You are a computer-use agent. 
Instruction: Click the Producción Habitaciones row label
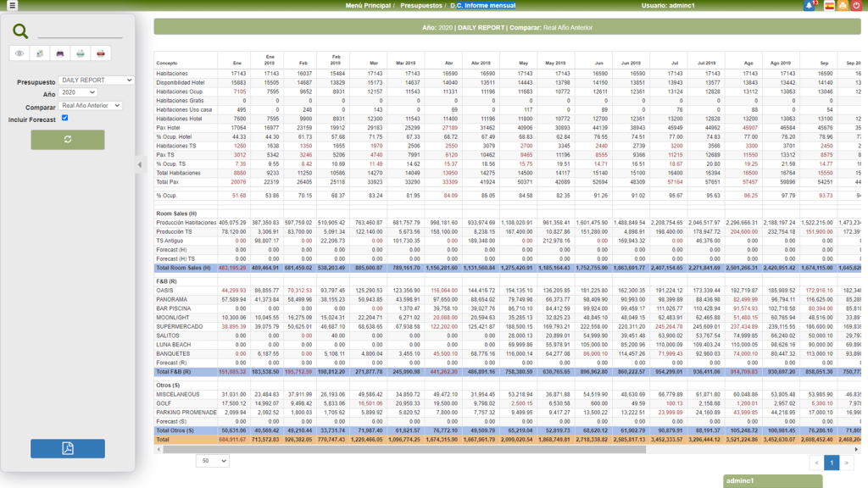pyautogui.click(x=186, y=223)
